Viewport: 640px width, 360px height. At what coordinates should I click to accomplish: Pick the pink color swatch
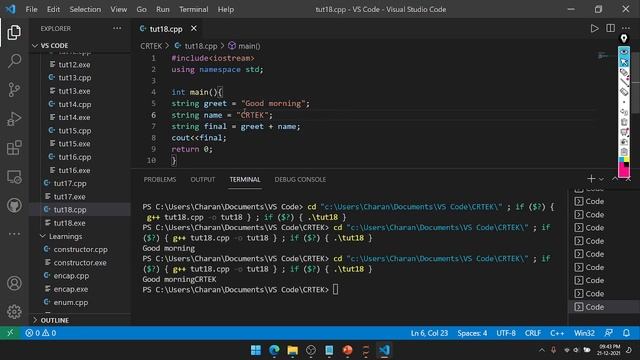[624, 171]
